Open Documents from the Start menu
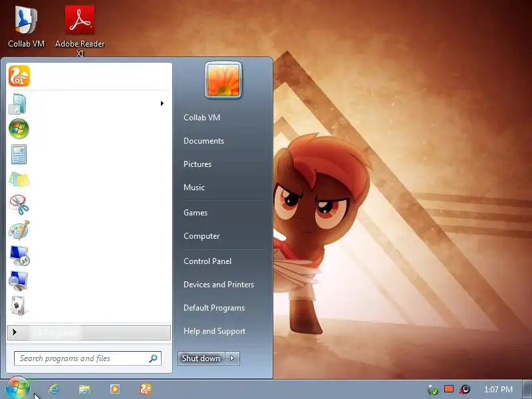Image resolution: width=532 pixels, height=399 pixels. pyautogui.click(x=203, y=141)
